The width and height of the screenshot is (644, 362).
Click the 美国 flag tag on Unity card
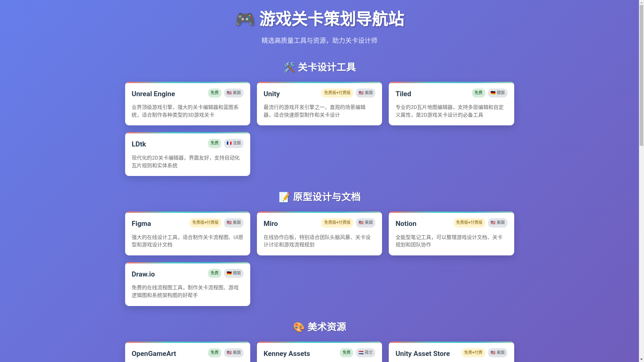[366, 93]
